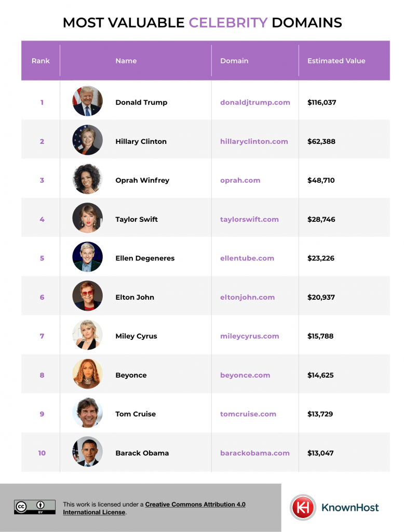404x532 pixels.
Task: Click the Estimated Value column header
Action: (336, 61)
